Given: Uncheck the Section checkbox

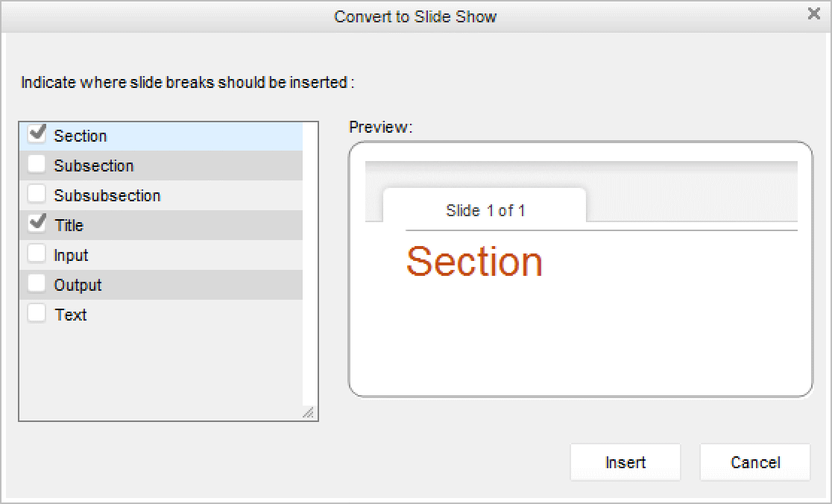Looking at the screenshot, I should point(37,135).
